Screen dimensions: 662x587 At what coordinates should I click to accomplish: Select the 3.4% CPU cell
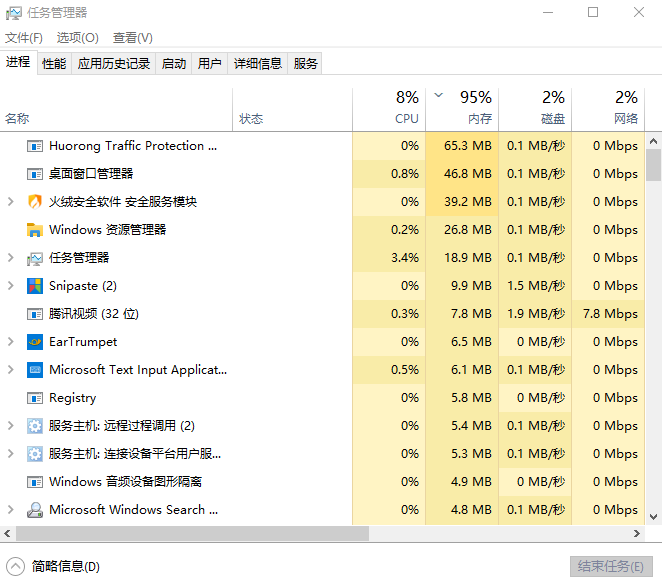coord(389,258)
